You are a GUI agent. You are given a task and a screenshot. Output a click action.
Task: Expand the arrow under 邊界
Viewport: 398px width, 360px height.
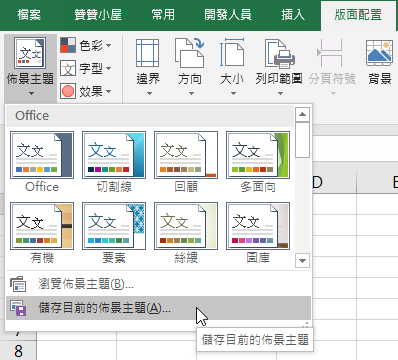click(x=149, y=94)
